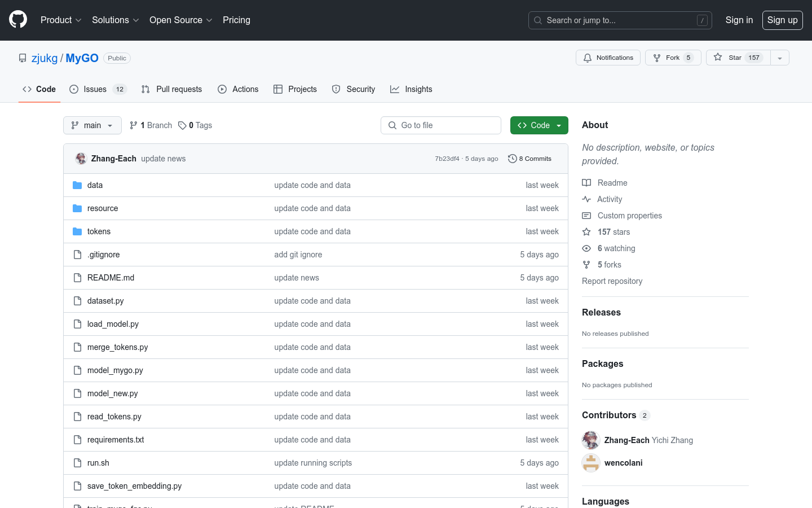This screenshot has height=508, width=812.
Task: Open the Insights tab
Action: pos(411,89)
